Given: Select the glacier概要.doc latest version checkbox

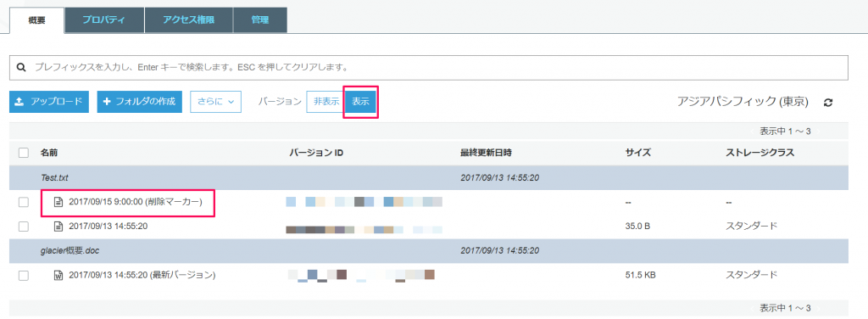Looking at the screenshot, I should pos(24,275).
